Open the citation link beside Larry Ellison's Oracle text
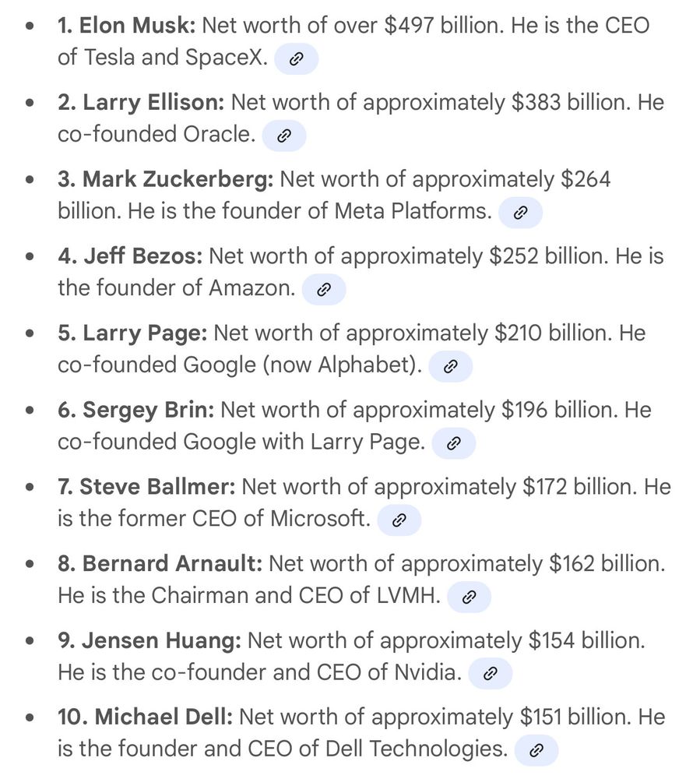 click(x=284, y=136)
